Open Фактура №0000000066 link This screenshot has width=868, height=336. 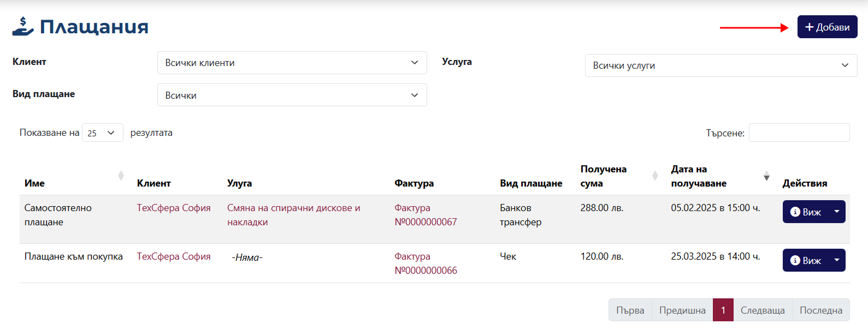(426, 263)
